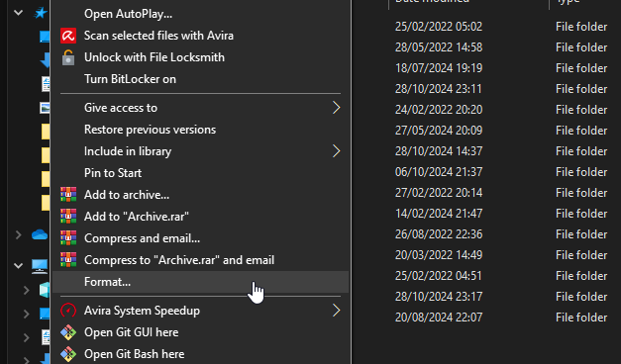The height and width of the screenshot is (364, 621).
Task: Click the Git icon beside Open Git Bash here
Action: tap(68, 354)
